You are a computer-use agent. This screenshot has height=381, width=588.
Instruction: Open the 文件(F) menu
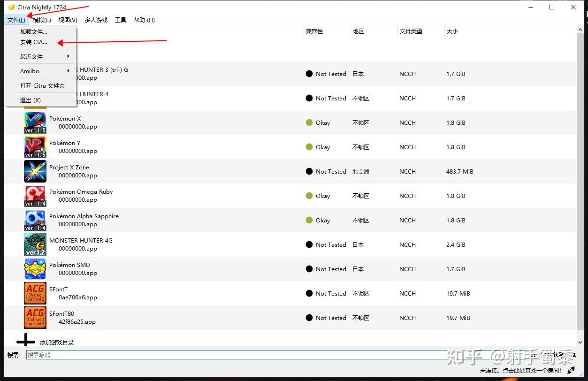click(x=16, y=20)
